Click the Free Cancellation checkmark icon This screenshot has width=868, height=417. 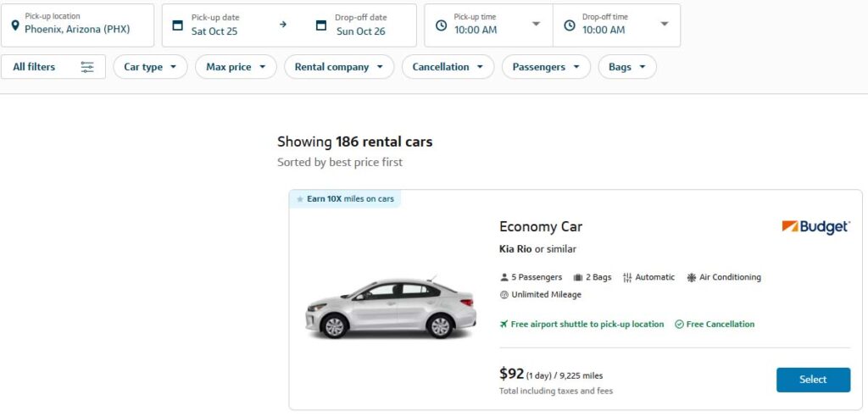point(679,324)
